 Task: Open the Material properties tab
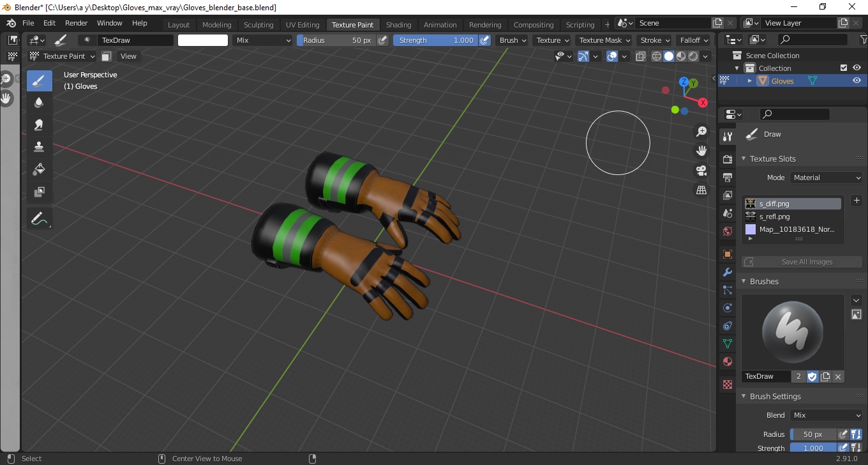(x=727, y=362)
